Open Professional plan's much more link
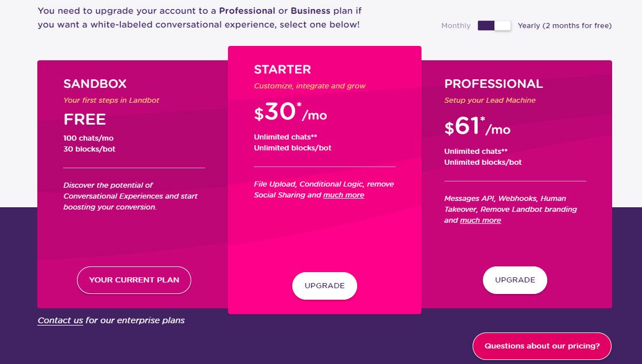Viewport: 642px width, 364px height. [480, 220]
